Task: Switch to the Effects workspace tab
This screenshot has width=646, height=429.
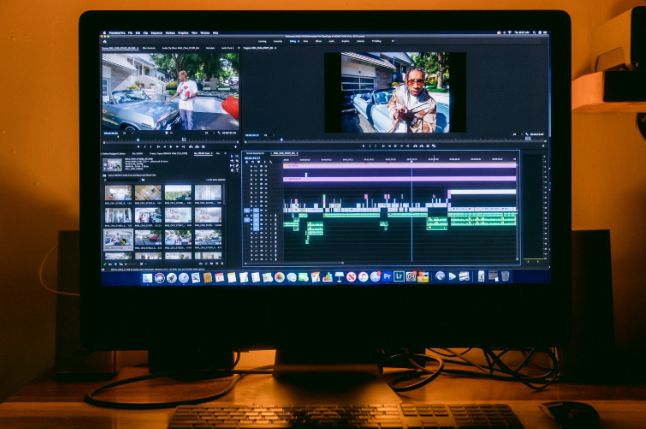Action: [318, 41]
